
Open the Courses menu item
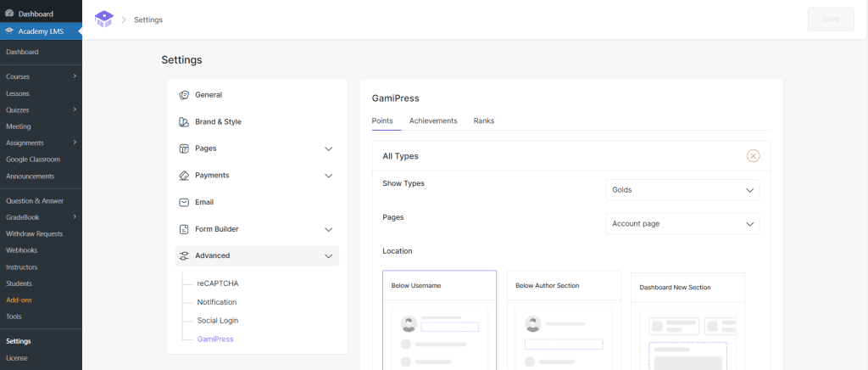[18, 76]
